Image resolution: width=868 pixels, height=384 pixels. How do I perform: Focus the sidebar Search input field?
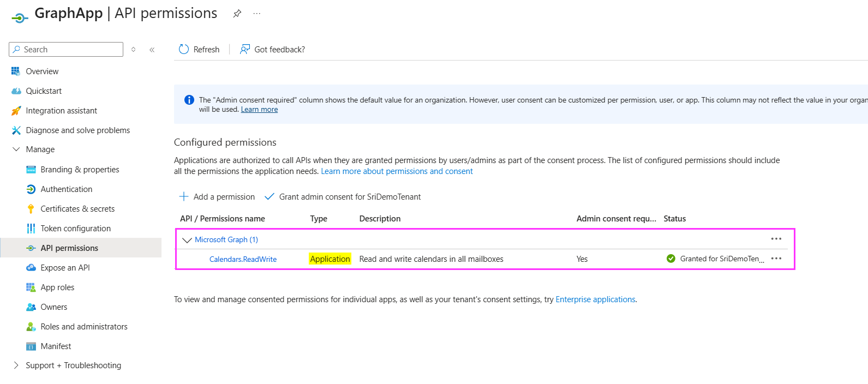point(66,49)
